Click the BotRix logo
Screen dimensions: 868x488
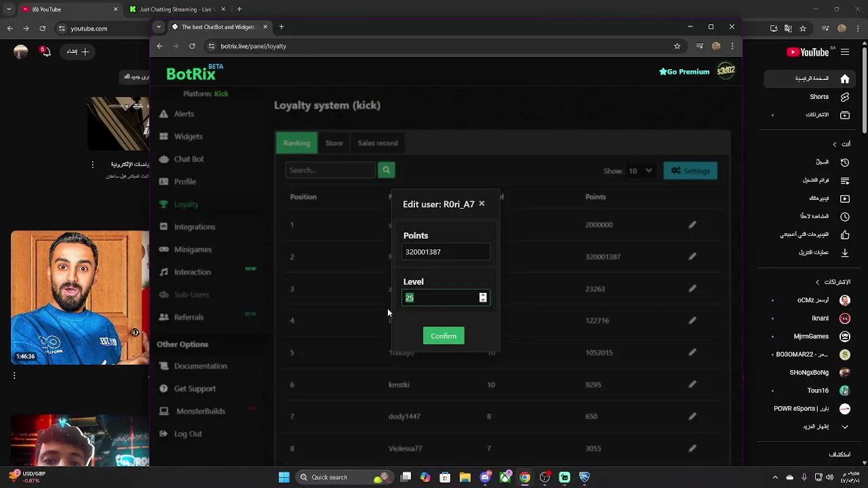point(195,73)
